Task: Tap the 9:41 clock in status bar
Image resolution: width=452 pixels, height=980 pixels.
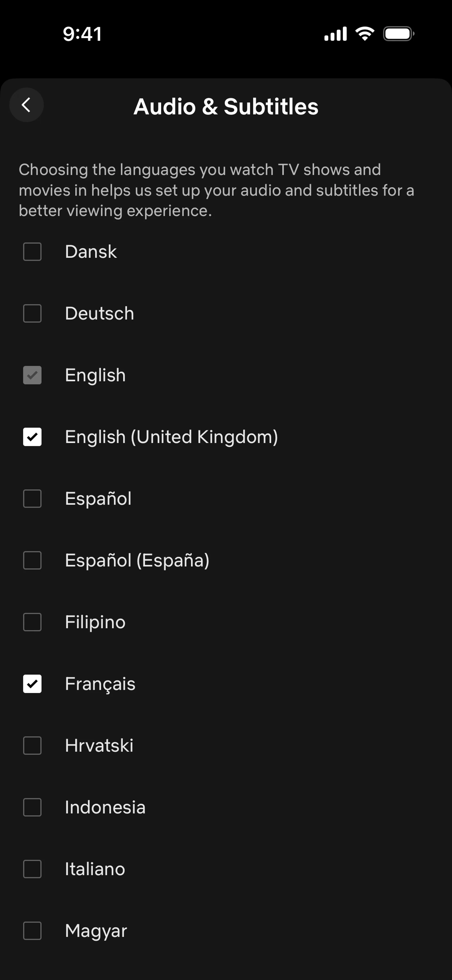Action: coord(82,34)
